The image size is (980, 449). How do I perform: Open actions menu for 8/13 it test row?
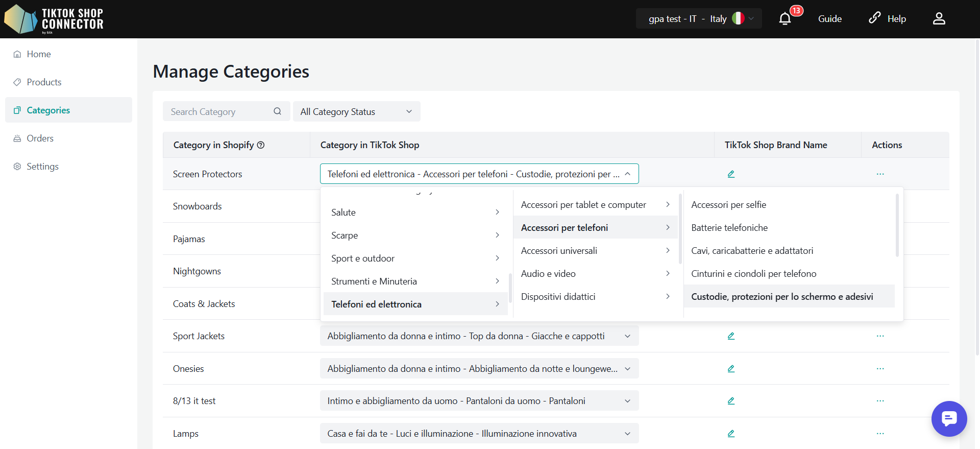pos(880,401)
